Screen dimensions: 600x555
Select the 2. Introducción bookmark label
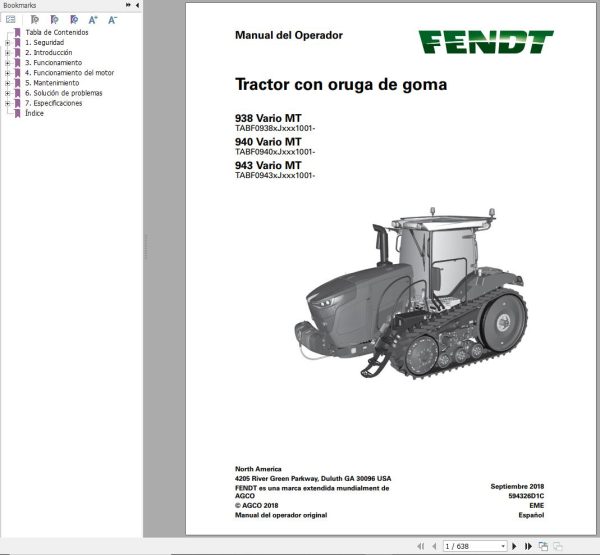pos(49,52)
